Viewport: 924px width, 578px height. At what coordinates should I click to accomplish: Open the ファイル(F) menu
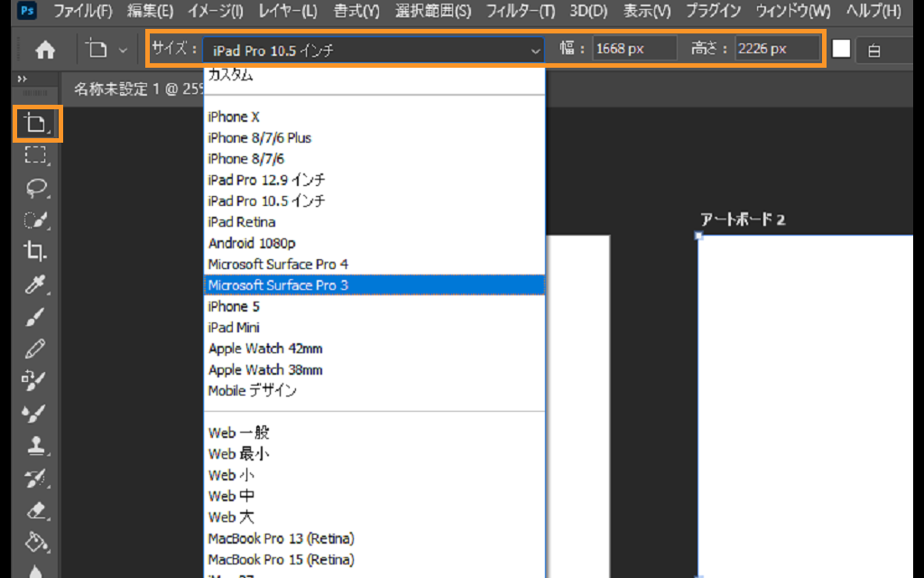[83, 11]
